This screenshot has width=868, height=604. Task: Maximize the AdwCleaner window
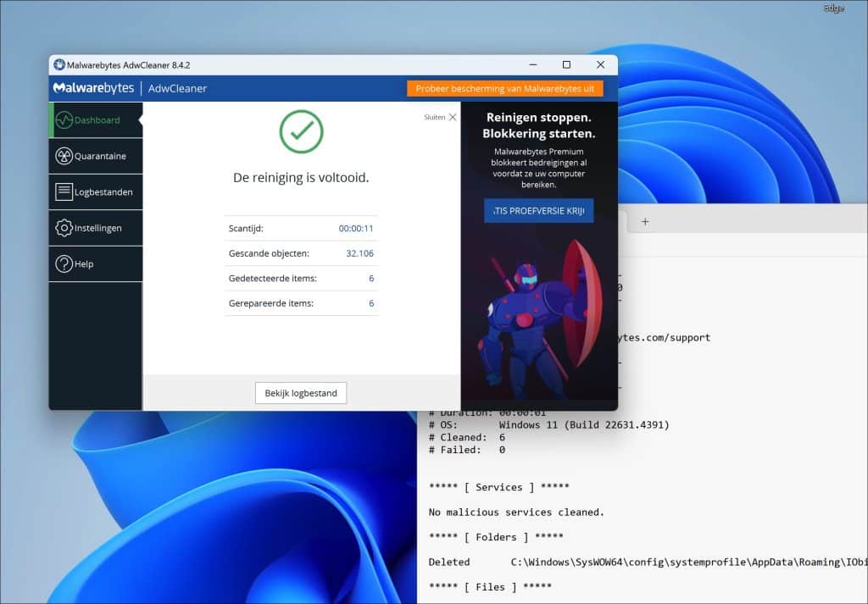(x=566, y=64)
